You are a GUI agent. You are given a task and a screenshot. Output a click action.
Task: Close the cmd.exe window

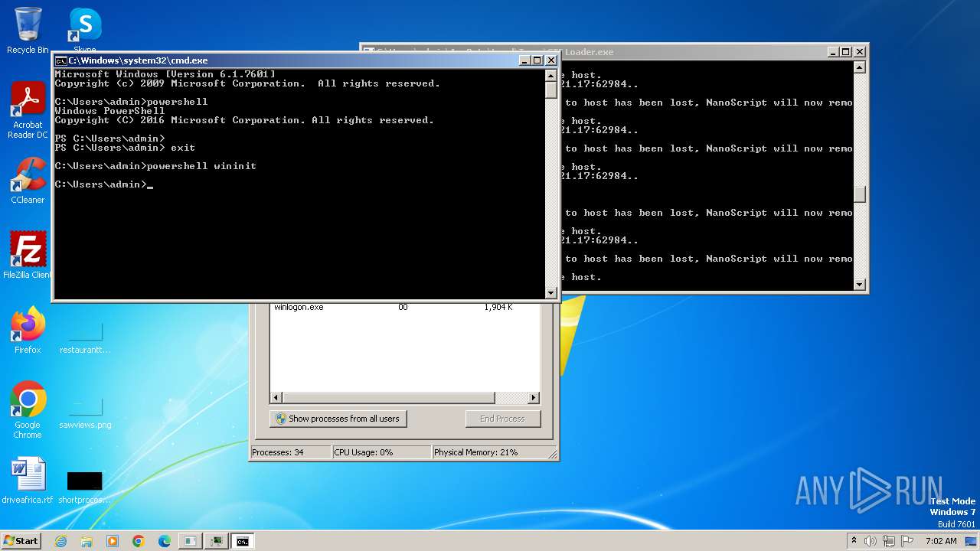tap(550, 60)
